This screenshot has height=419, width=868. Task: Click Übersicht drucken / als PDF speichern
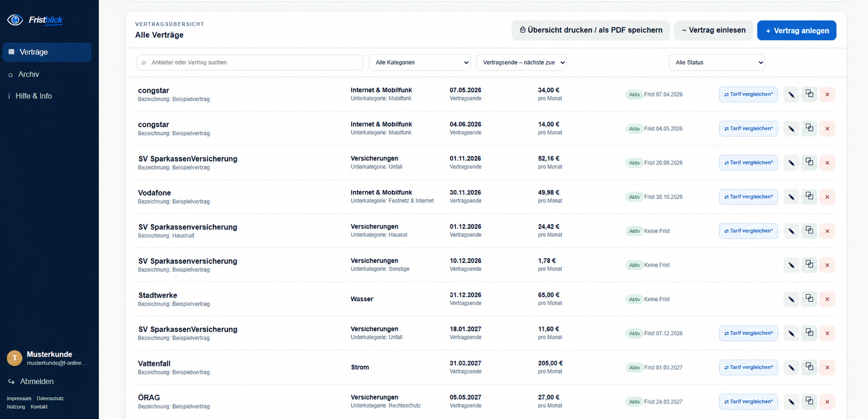[x=591, y=30]
